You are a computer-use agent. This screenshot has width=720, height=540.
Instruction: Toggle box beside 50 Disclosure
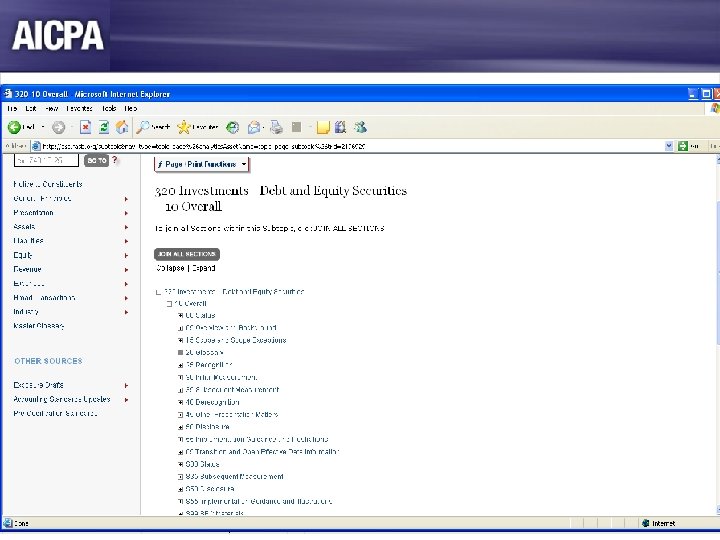180,427
